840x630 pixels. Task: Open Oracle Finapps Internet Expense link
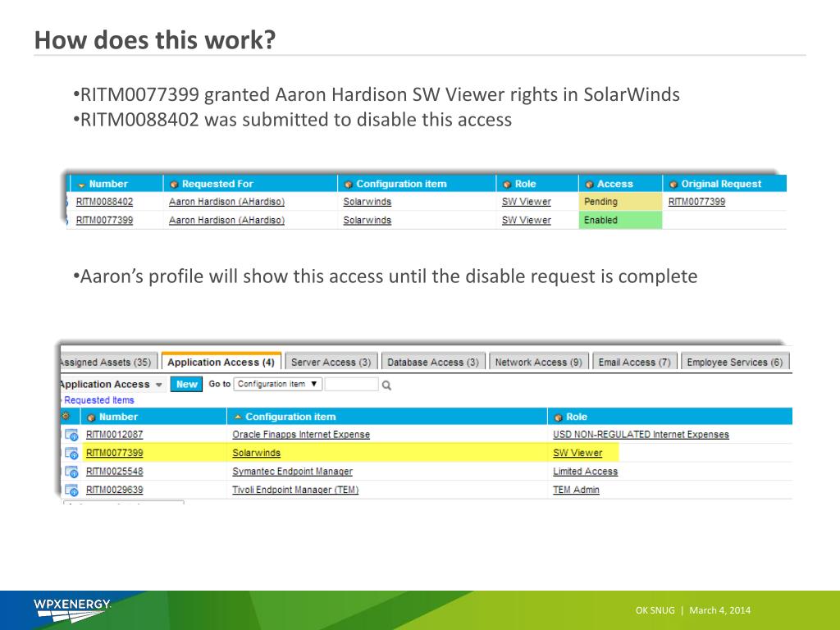(x=301, y=435)
